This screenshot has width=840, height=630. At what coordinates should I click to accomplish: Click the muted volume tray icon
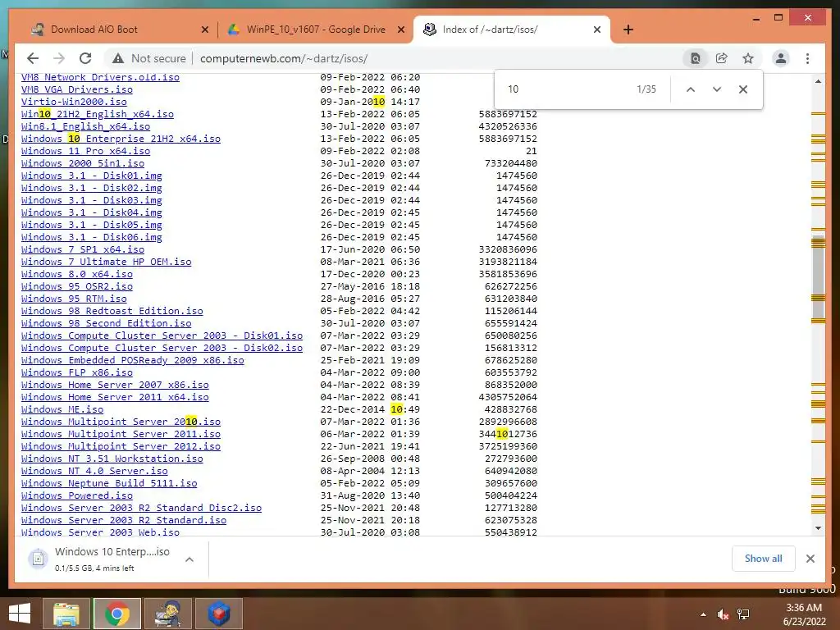[723, 614]
